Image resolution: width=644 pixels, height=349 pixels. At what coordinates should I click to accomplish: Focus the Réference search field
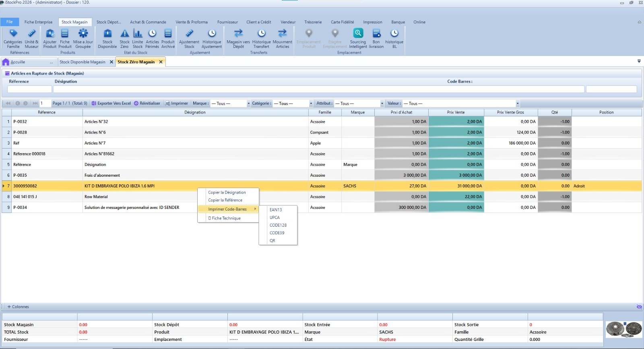[x=29, y=89]
